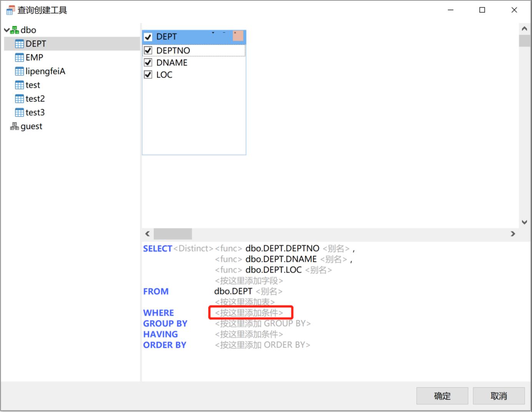Click the vertical scrollbar down arrow
532x412 pixels.
[x=524, y=222]
